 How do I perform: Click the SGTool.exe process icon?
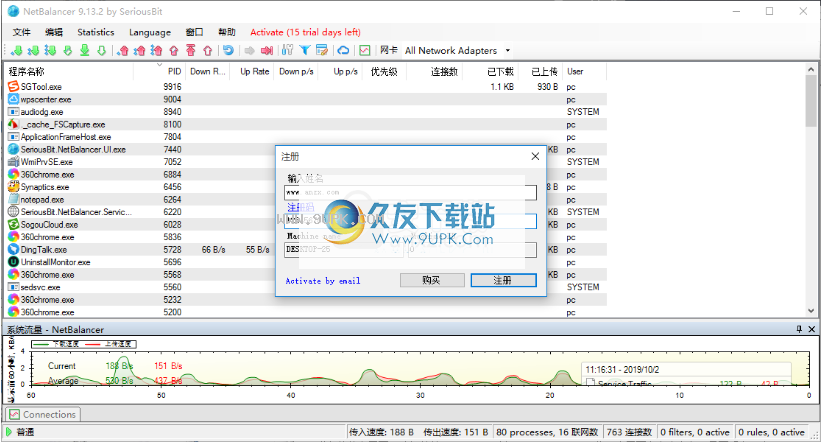(13, 86)
